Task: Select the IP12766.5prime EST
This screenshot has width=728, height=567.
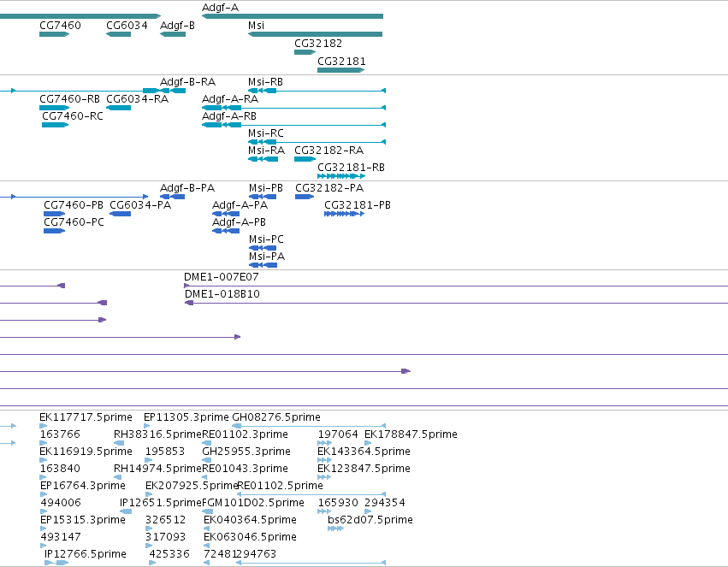Action: click(x=56, y=564)
